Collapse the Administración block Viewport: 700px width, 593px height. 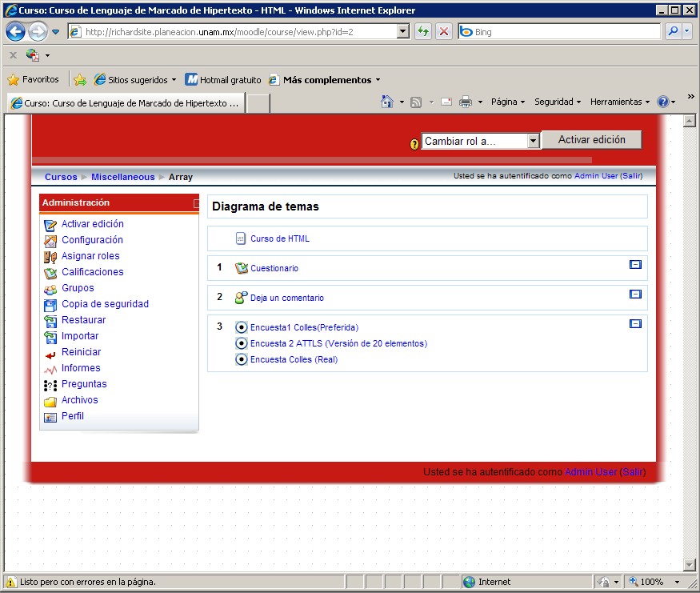(x=196, y=204)
